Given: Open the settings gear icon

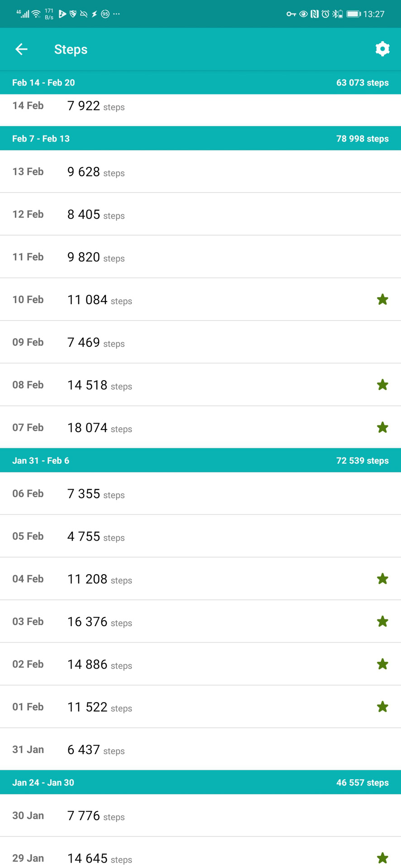Looking at the screenshot, I should point(382,49).
